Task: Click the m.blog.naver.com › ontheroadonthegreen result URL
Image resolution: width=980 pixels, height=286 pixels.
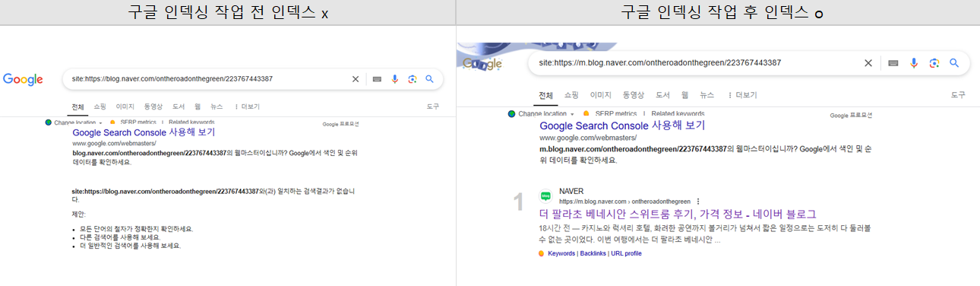Action: tap(624, 202)
